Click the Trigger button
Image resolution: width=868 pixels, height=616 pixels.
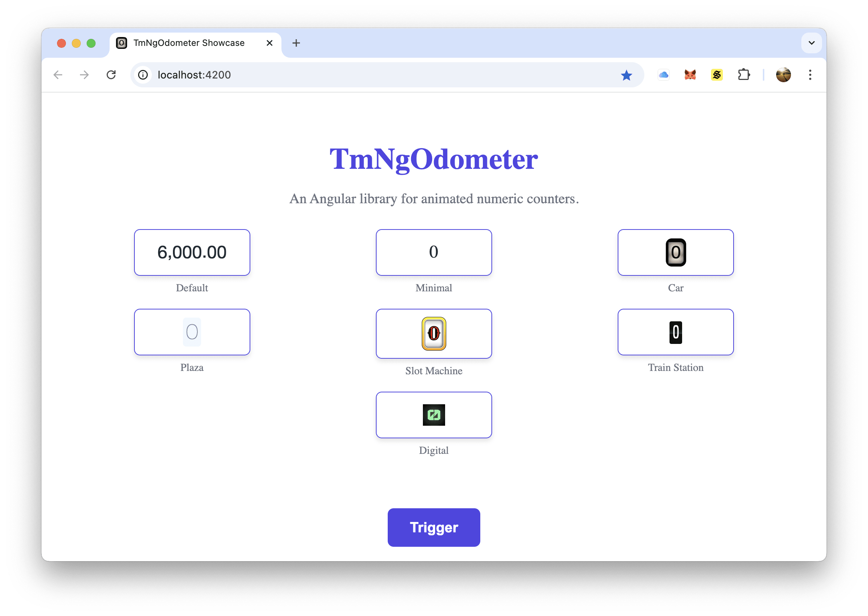434,527
